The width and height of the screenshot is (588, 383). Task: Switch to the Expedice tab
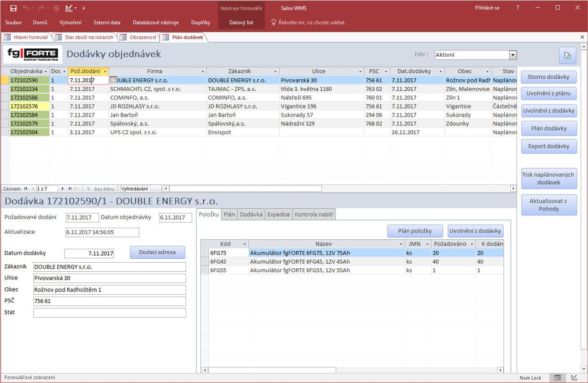pyautogui.click(x=278, y=214)
